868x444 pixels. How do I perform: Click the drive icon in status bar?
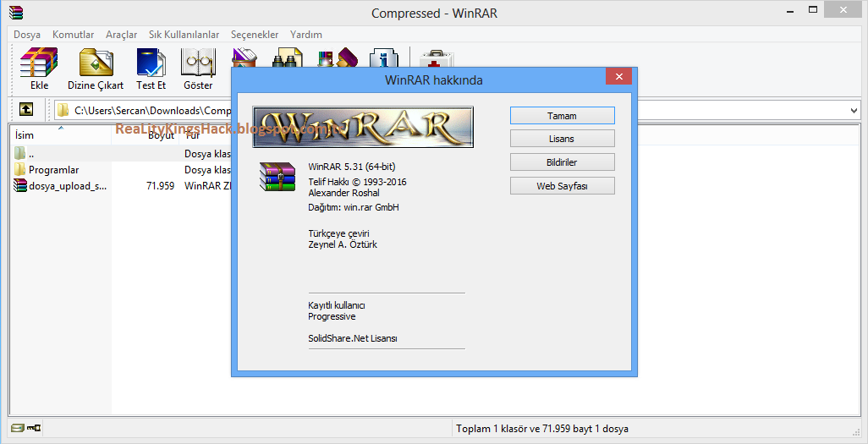coord(18,428)
